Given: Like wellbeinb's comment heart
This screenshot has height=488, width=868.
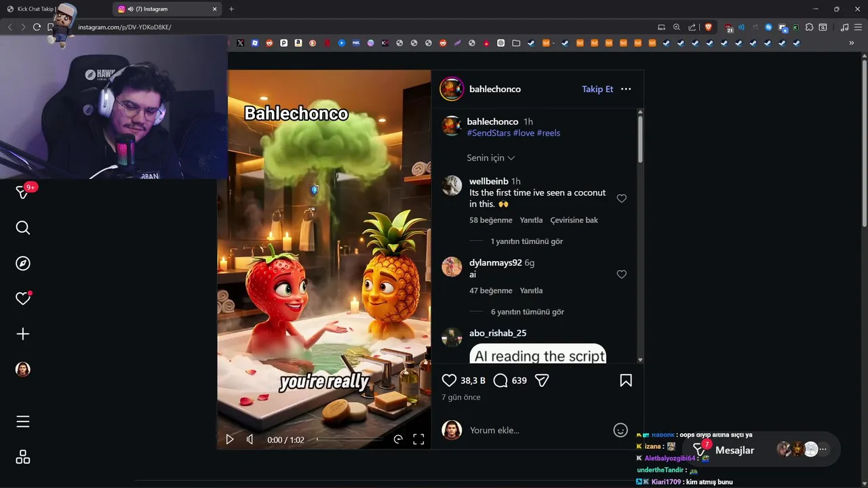Looking at the screenshot, I should (621, 199).
